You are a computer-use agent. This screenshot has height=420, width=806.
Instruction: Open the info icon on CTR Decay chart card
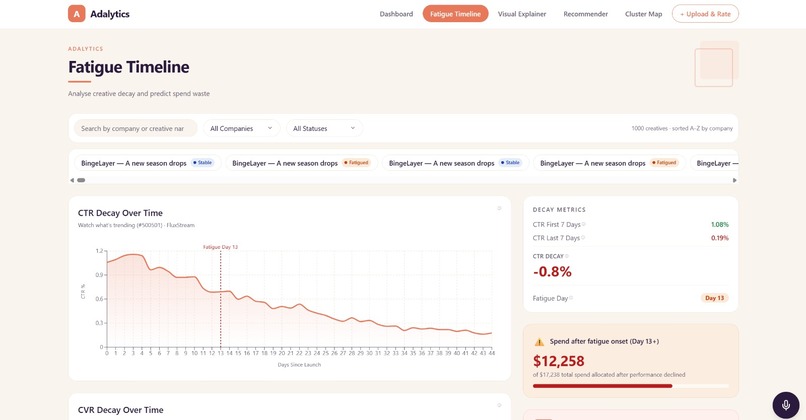click(x=499, y=208)
